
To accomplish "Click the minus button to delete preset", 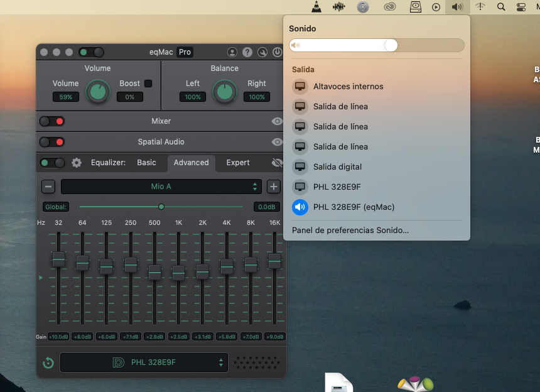I will [x=48, y=187].
